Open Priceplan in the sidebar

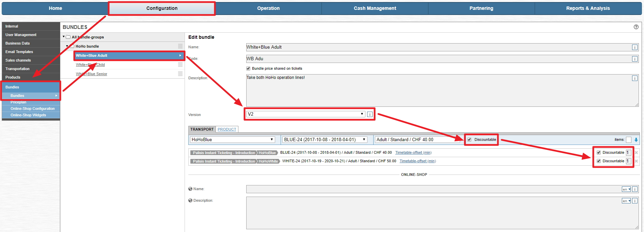31,102
